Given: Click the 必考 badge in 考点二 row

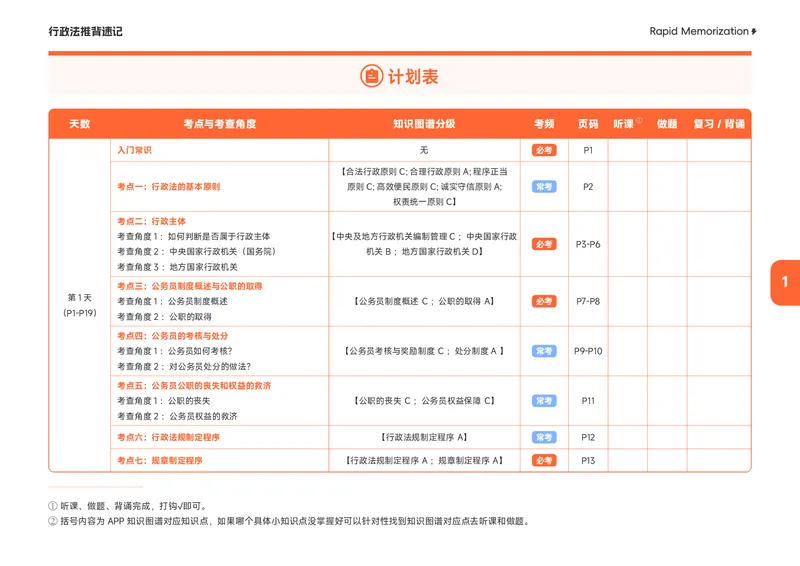Looking at the screenshot, I should click(544, 244).
